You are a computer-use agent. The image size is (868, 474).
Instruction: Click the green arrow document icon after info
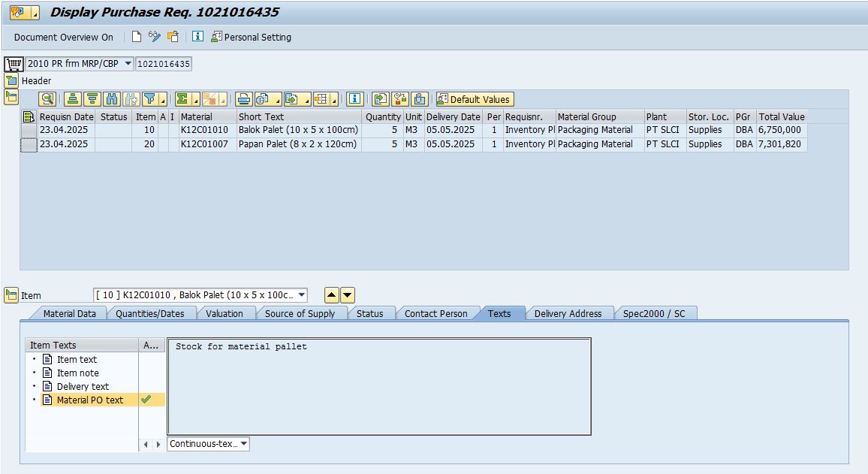[x=380, y=99]
